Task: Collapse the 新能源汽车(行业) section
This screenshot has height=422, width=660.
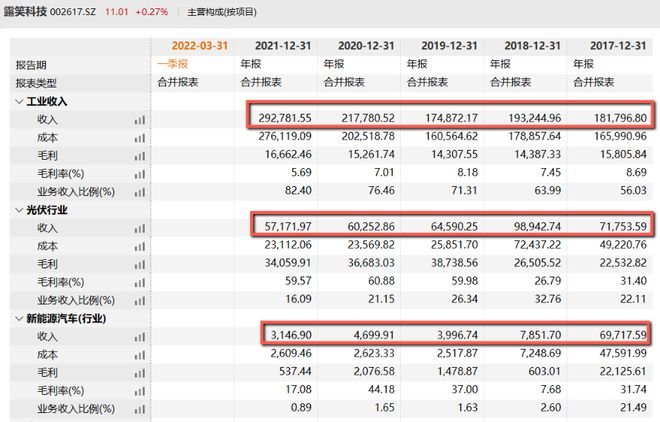Action: (x=19, y=318)
